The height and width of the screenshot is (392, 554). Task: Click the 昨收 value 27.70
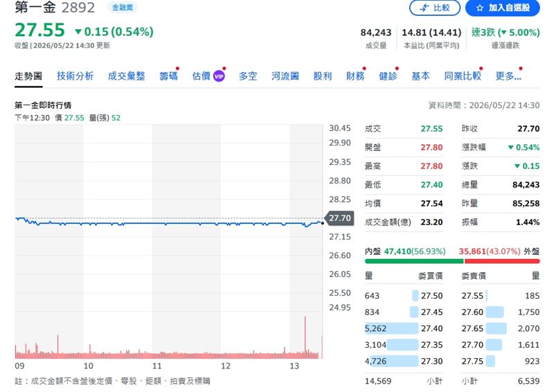(x=528, y=129)
